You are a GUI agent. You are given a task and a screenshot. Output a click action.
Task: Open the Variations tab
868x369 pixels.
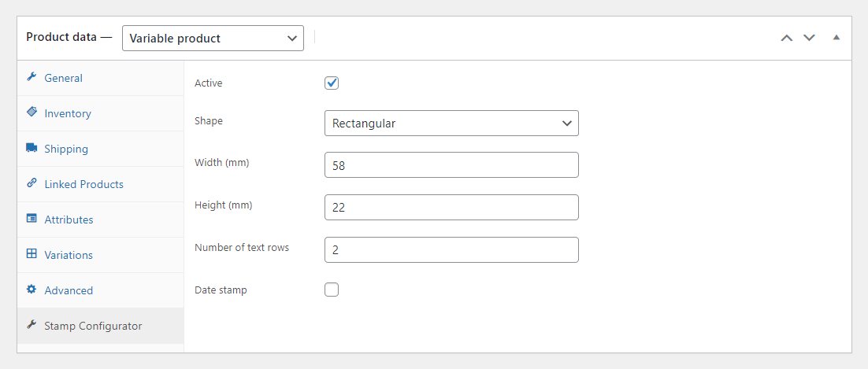[69, 255]
